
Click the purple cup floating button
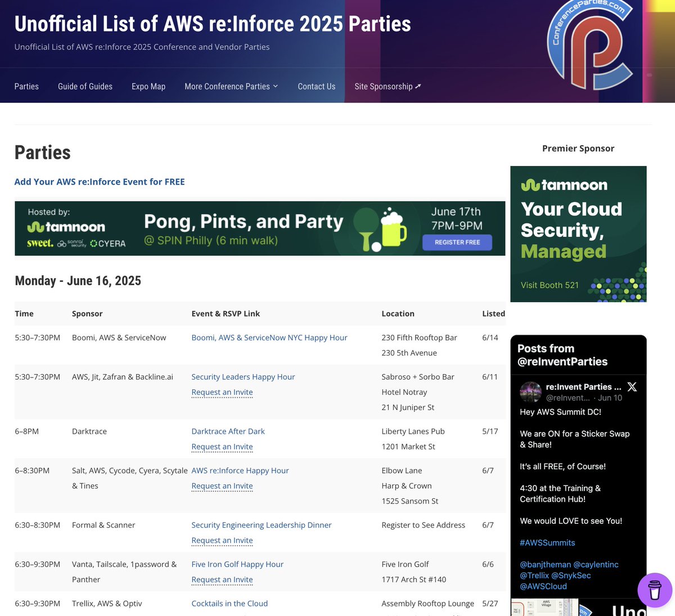point(655,590)
